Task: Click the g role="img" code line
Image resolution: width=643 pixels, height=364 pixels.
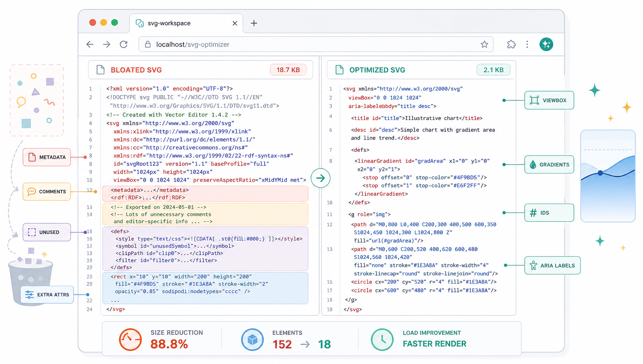Action: (x=369, y=214)
